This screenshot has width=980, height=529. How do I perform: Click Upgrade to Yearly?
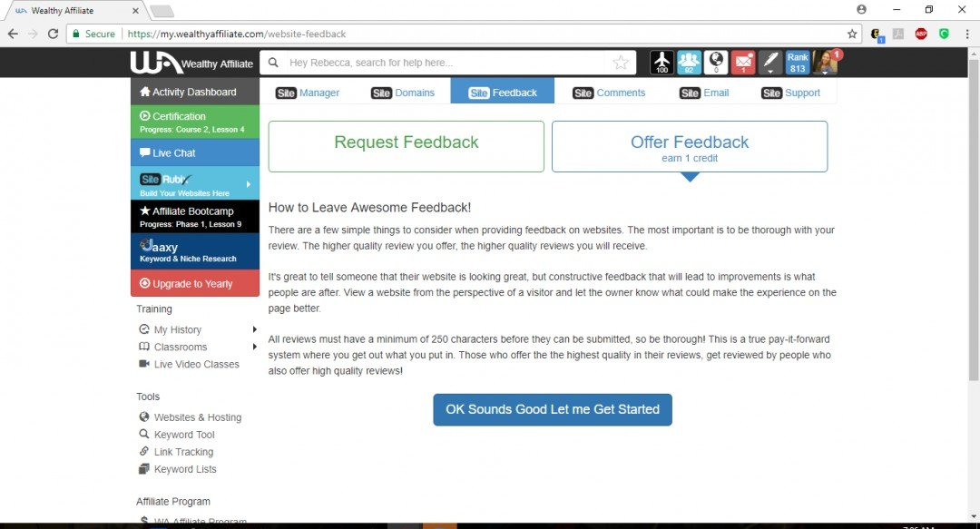(195, 283)
